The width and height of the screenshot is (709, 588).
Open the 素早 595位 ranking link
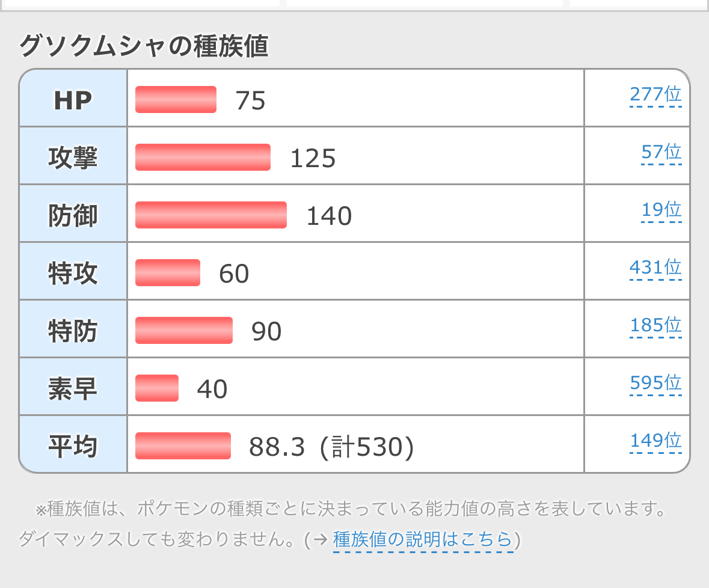[x=655, y=383]
